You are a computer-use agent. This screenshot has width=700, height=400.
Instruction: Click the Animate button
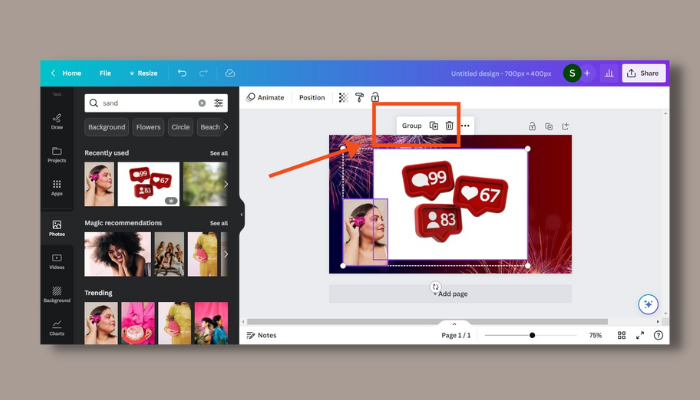click(x=265, y=97)
